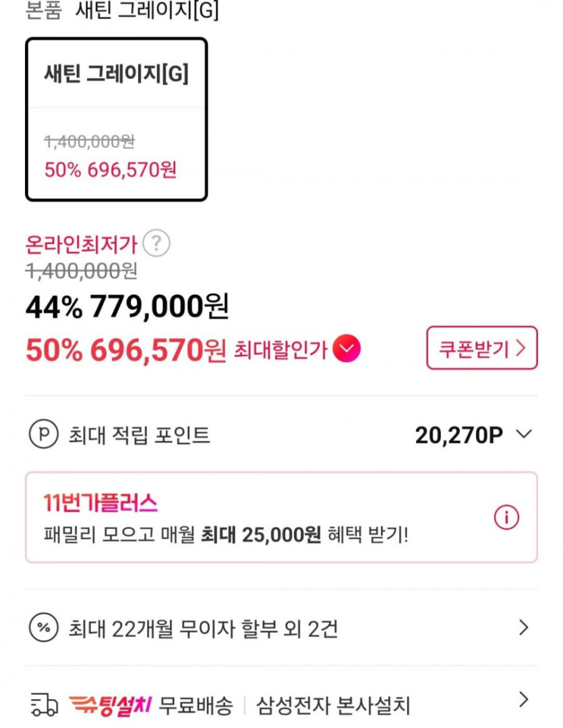The width and height of the screenshot is (563, 728).
Task: Tap the red circular arrow beside 최대할인가
Action: tap(347, 349)
